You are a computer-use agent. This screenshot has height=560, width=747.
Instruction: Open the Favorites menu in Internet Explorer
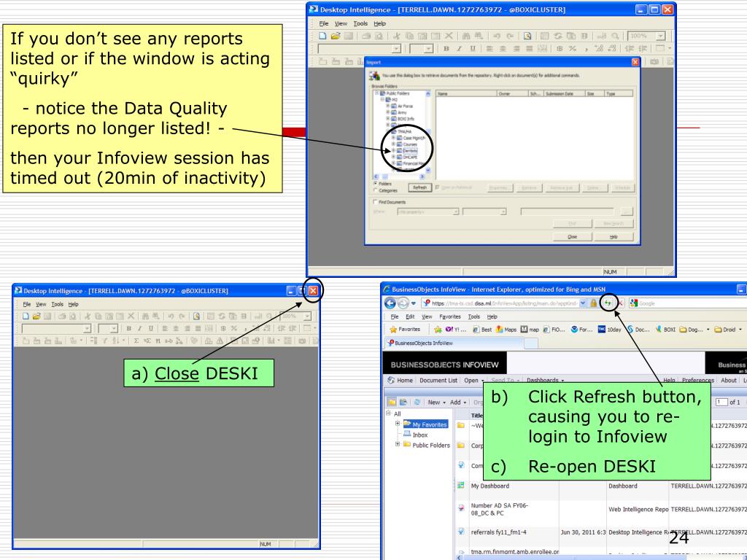point(450,316)
